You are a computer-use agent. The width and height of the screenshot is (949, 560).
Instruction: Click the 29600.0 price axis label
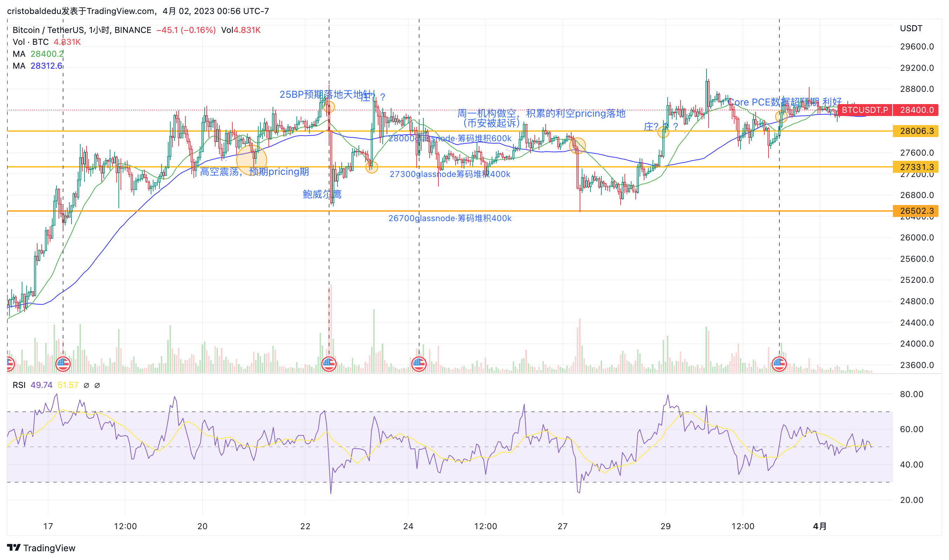[916, 46]
